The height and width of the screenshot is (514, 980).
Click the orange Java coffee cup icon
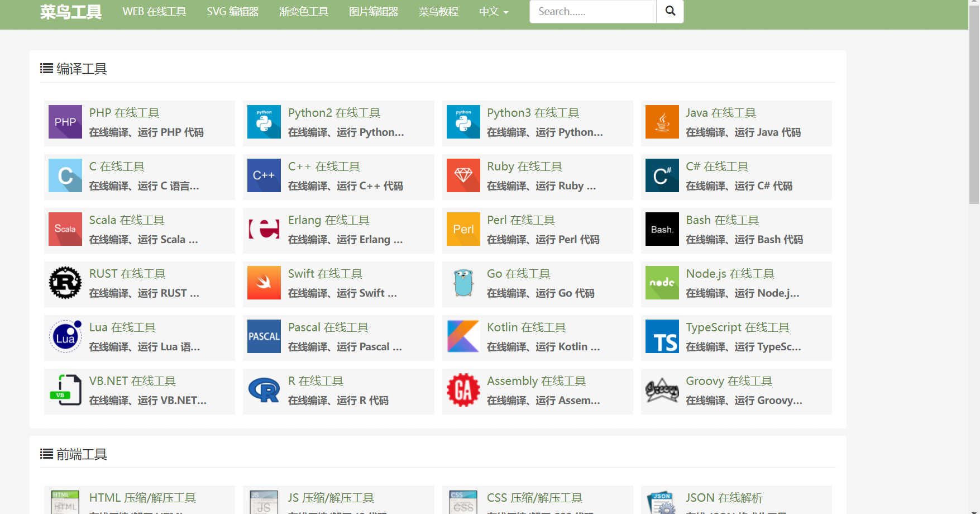[662, 122]
